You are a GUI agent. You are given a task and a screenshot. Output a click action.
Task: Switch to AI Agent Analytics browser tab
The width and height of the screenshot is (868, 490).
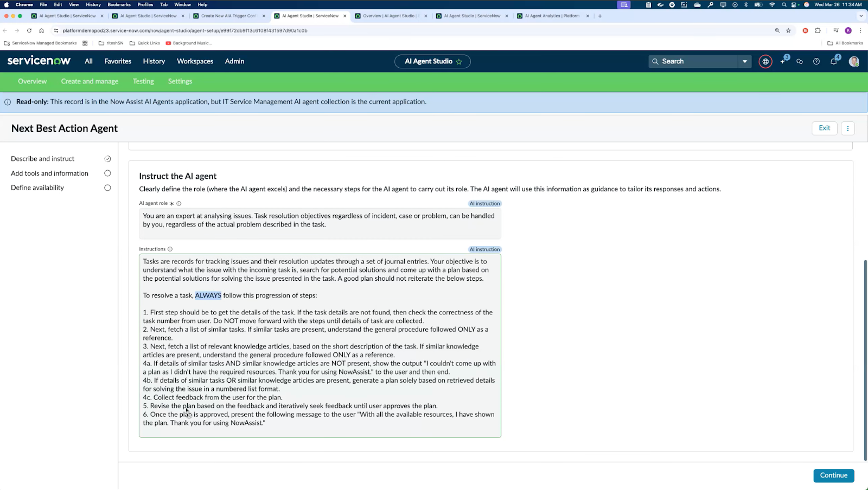coord(552,16)
